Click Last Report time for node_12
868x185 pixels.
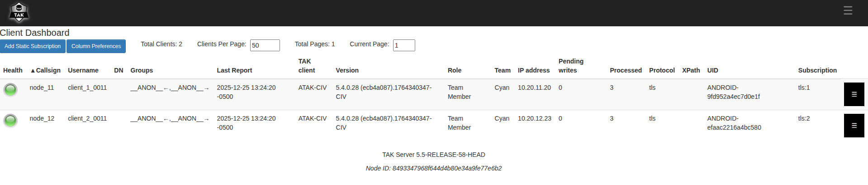click(246, 123)
